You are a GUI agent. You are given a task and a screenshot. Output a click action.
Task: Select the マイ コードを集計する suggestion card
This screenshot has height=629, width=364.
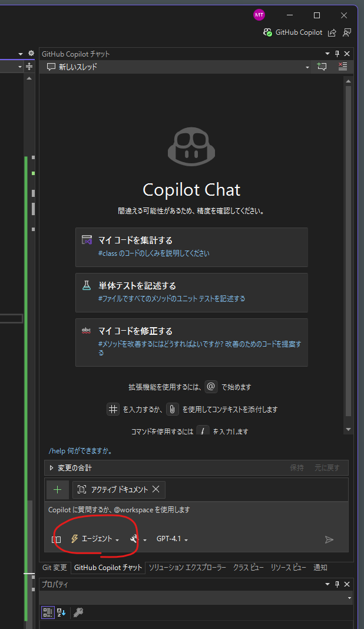click(x=191, y=247)
